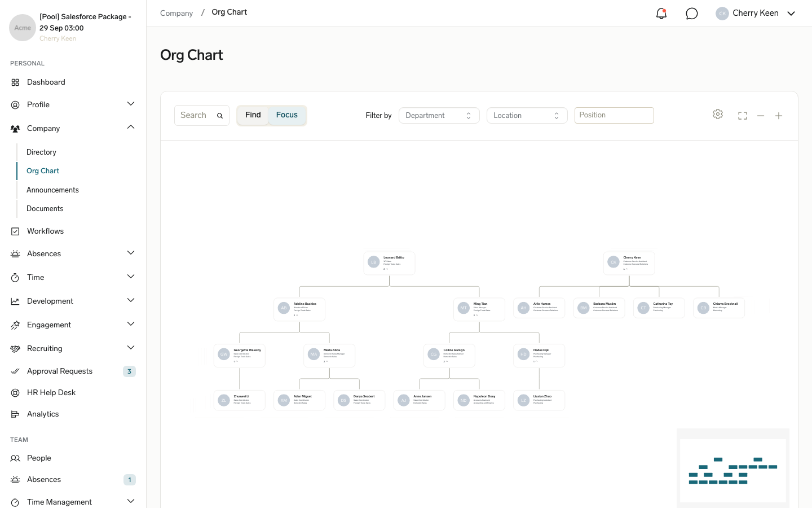This screenshot has width=812, height=508.
Task: Switch search mode to Find
Action: 253,115
